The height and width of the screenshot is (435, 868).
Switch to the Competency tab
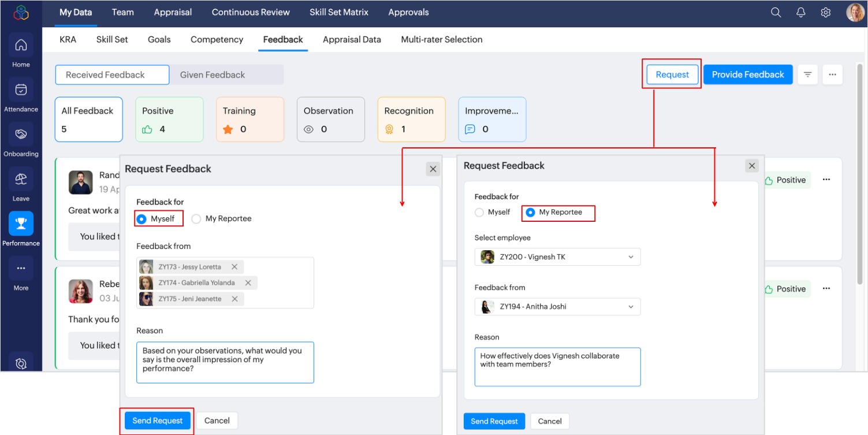[x=217, y=40]
